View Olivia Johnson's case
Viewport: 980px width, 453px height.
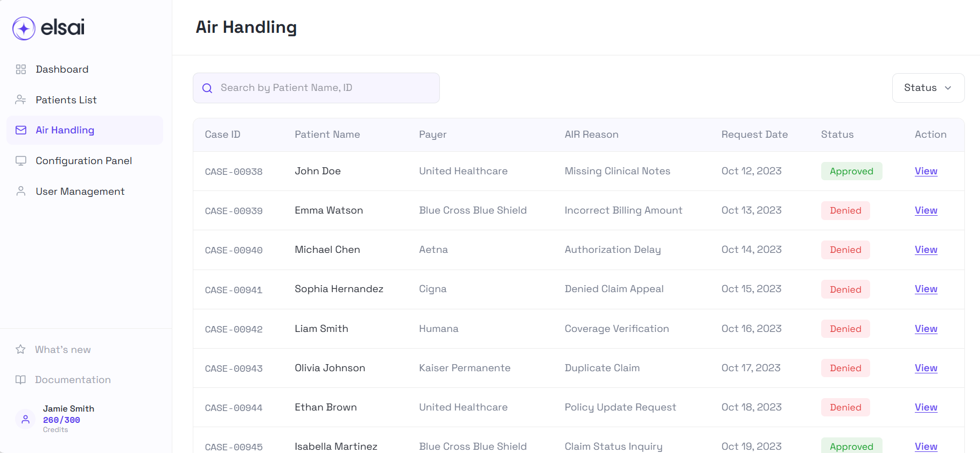926,368
